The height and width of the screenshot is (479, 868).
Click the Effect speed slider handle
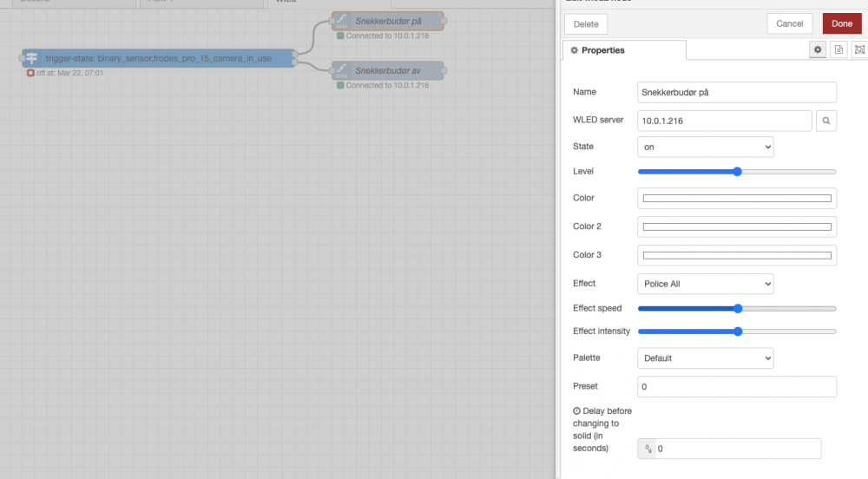point(738,308)
